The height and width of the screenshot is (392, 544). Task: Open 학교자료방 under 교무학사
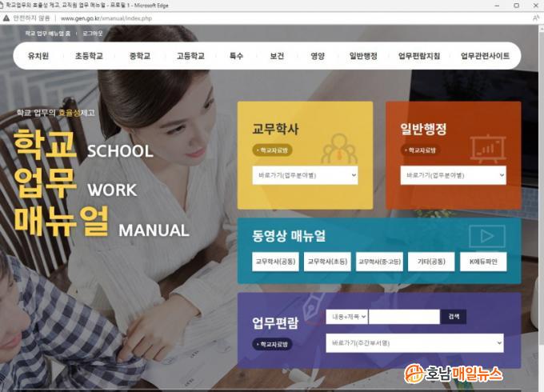(273, 150)
